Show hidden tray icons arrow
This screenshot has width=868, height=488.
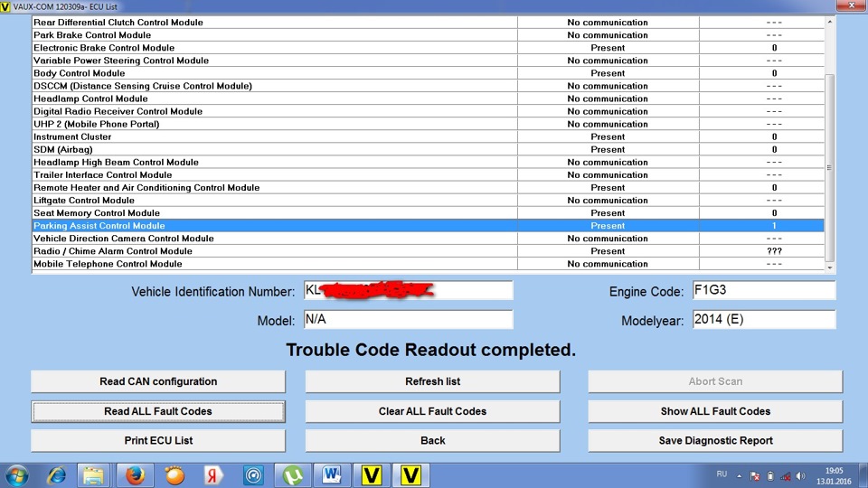point(739,476)
